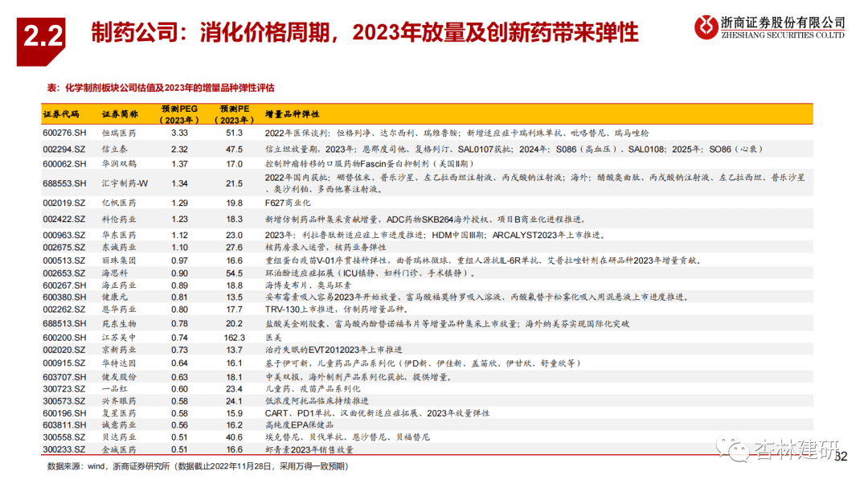Select company name 健友股份
This screenshot has width=868, height=488.
pyautogui.click(x=118, y=377)
